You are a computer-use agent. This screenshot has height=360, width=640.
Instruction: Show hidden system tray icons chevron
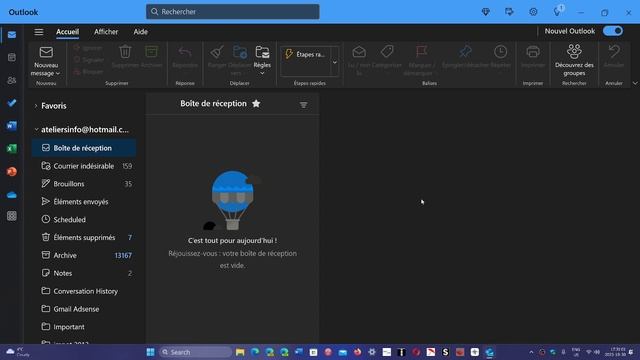pos(531,352)
